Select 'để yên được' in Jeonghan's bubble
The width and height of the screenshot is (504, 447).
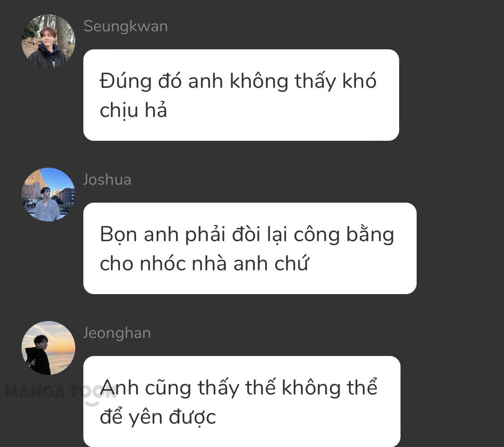tap(158, 417)
